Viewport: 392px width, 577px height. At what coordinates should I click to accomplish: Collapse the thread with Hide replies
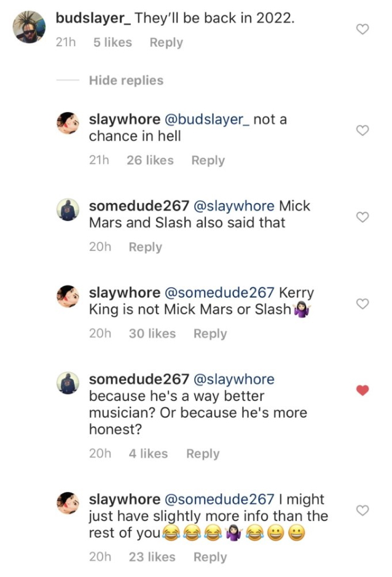(126, 80)
